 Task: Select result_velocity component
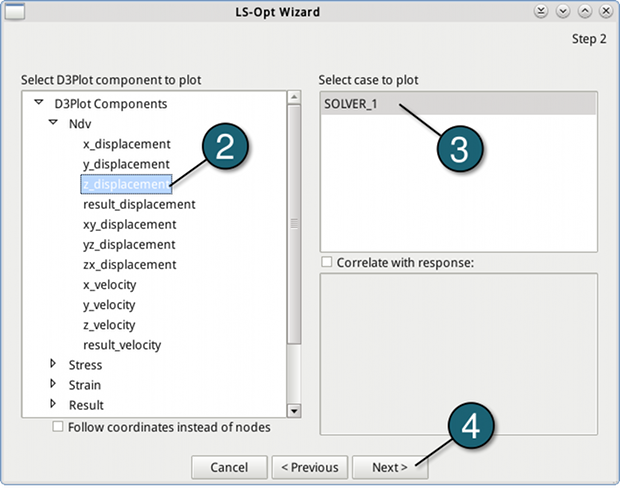[x=122, y=345]
